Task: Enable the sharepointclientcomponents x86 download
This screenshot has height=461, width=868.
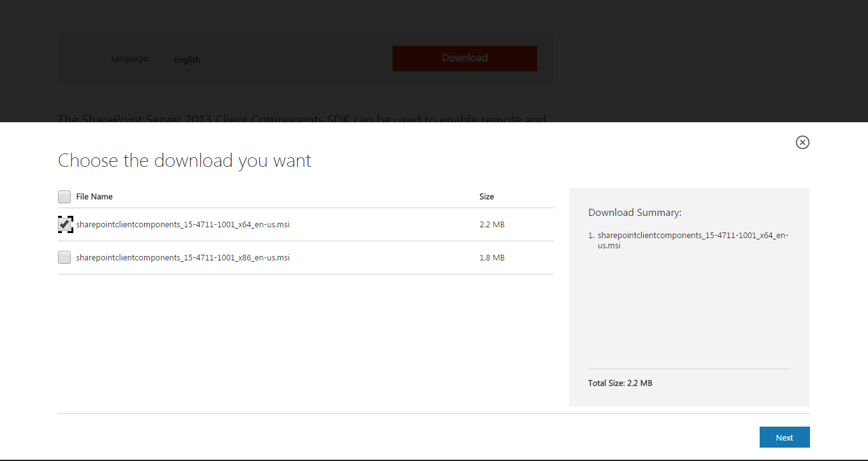Action: click(64, 257)
